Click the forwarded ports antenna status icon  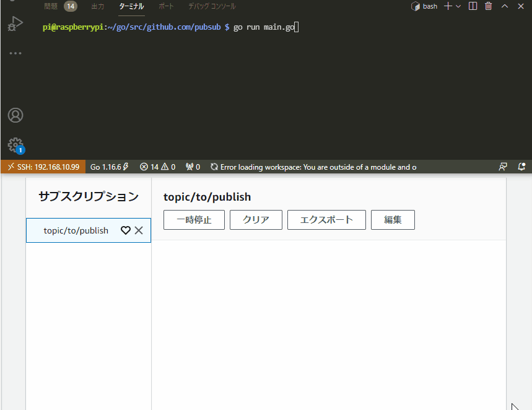pos(193,167)
